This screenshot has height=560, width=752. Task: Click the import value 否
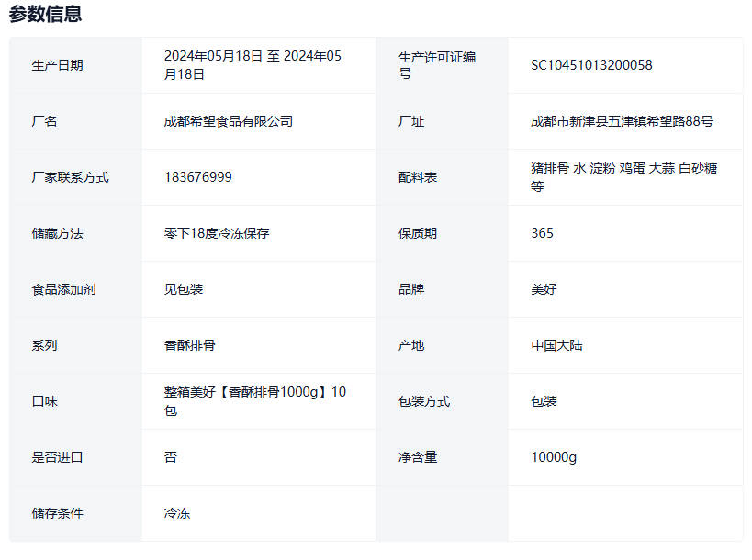(171, 457)
